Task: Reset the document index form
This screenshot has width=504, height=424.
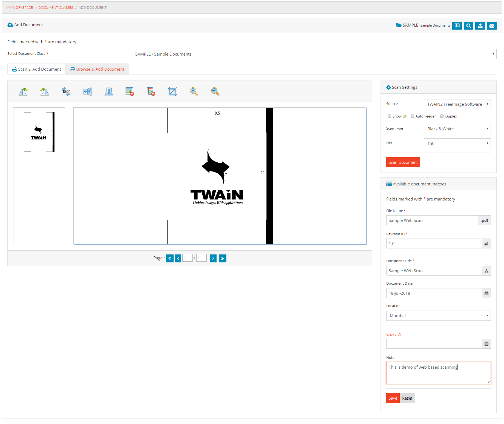Action: [x=407, y=398]
